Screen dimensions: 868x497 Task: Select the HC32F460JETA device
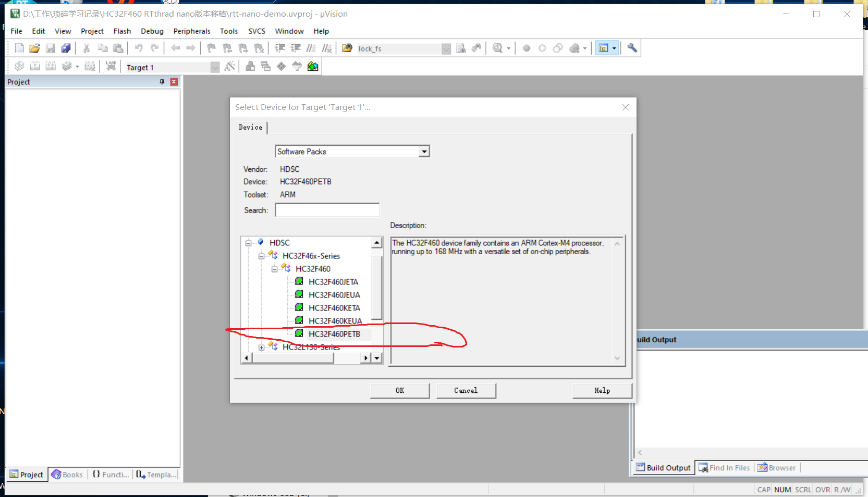[x=334, y=282]
